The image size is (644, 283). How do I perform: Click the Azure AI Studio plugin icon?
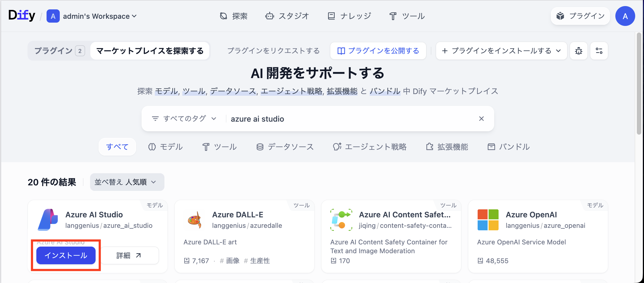point(48,220)
